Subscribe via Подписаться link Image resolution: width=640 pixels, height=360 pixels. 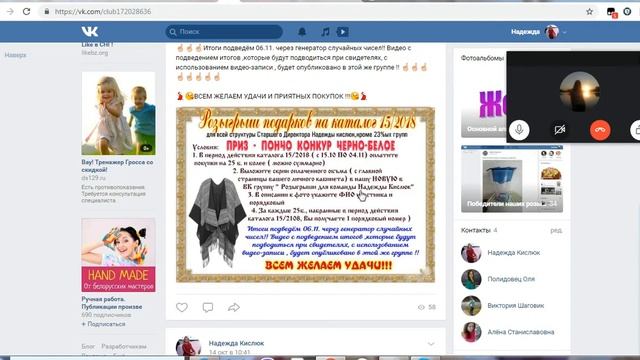coord(103,324)
